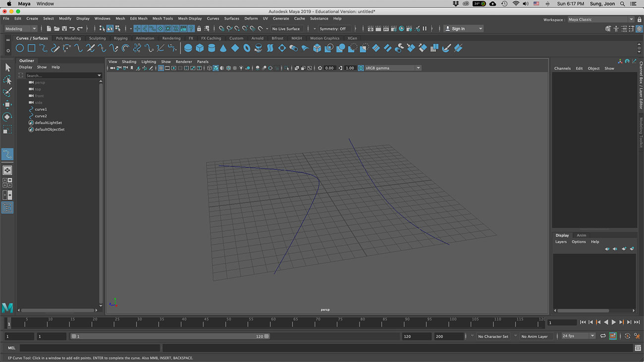
Task: Toggle wireframe shading in viewport
Action: click(209, 68)
